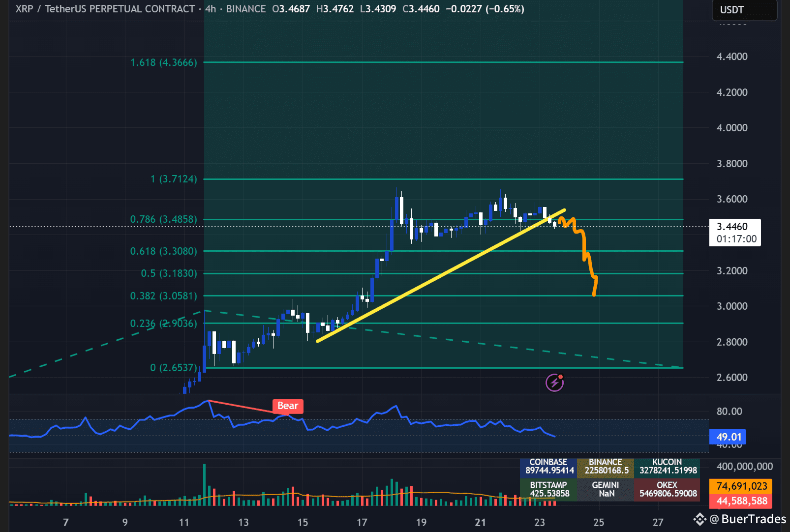Click date label 23 on time axis
Image resolution: width=790 pixels, height=532 pixels.
540,522
